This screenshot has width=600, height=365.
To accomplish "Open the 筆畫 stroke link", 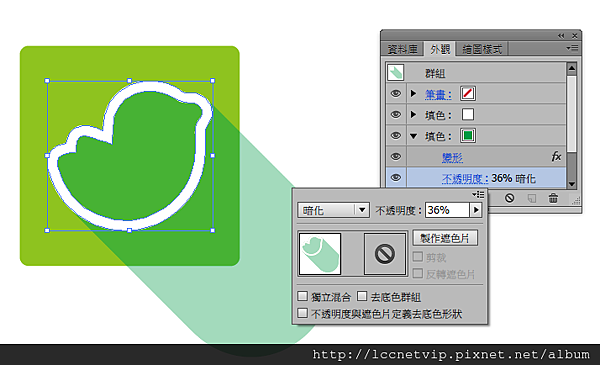I will [x=438, y=94].
